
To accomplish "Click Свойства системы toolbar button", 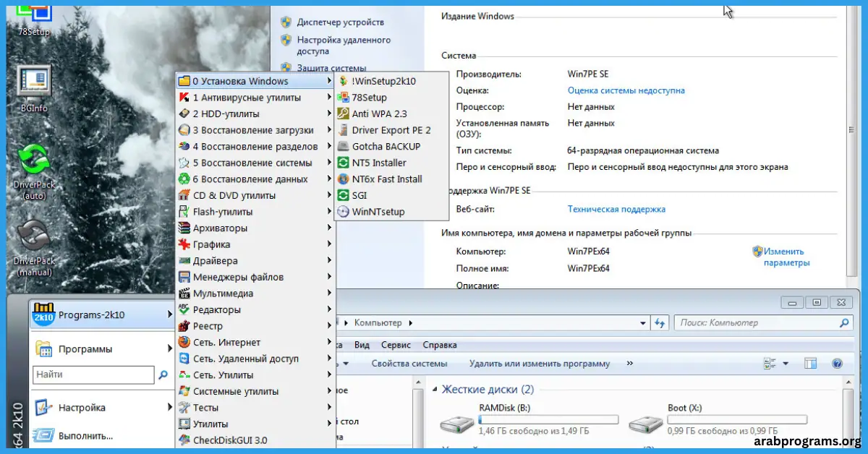I will (409, 364).
